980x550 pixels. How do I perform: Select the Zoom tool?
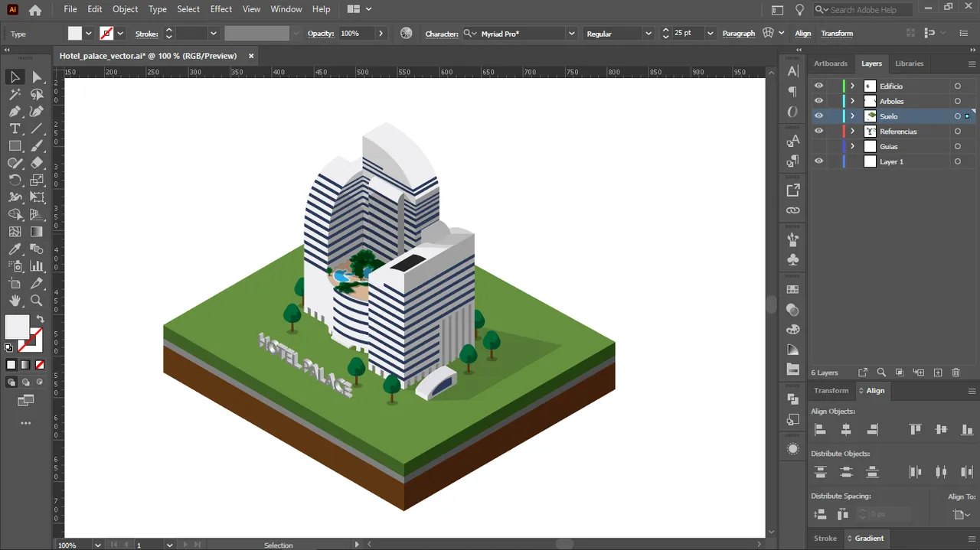pyautogui.click(x=37, y=301)
